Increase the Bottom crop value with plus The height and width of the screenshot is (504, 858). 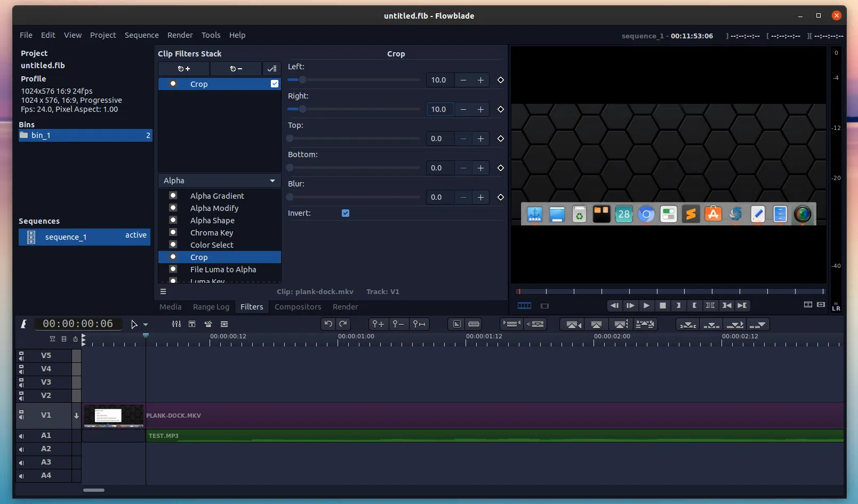click(480, 168)
